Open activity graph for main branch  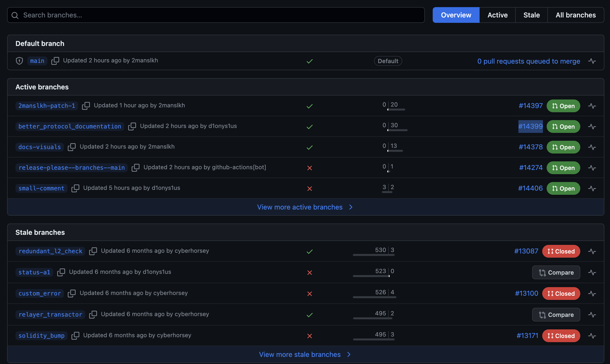click(x=592, y=61)
